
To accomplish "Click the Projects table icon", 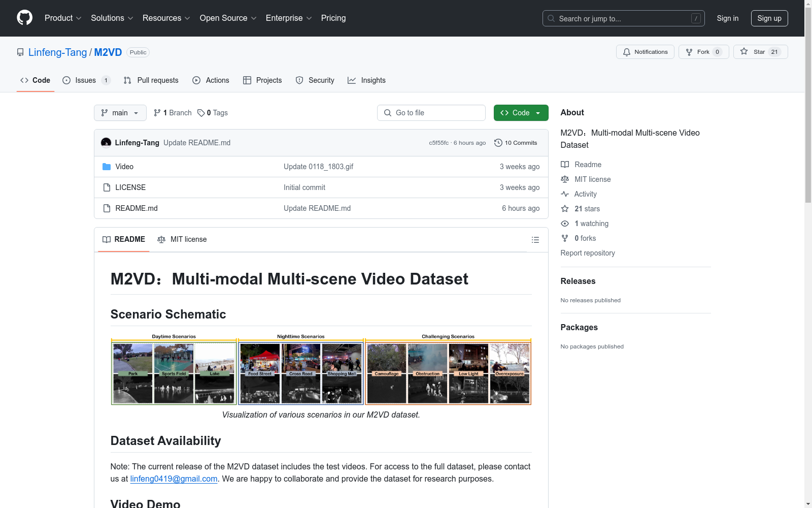I will pyautogui.click(x=247, y=80).
